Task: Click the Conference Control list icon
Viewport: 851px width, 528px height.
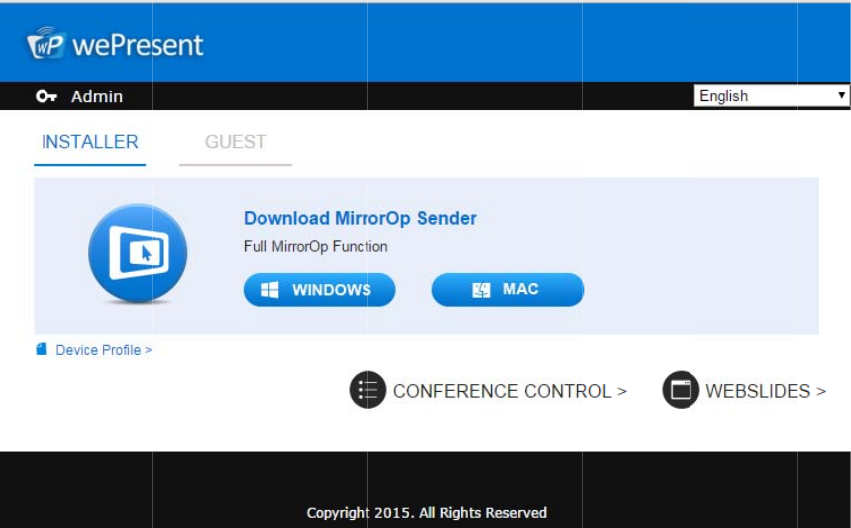Action: coord(367,390)
